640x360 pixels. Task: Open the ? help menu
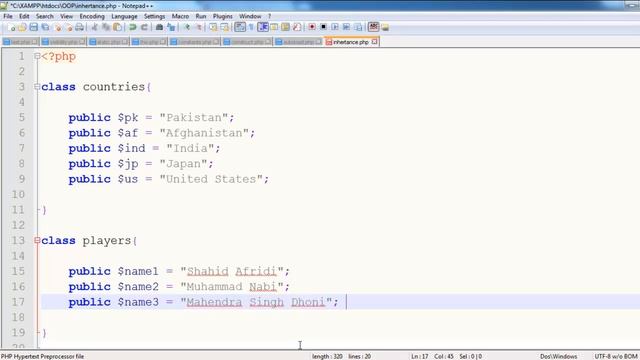coord(269,16)
